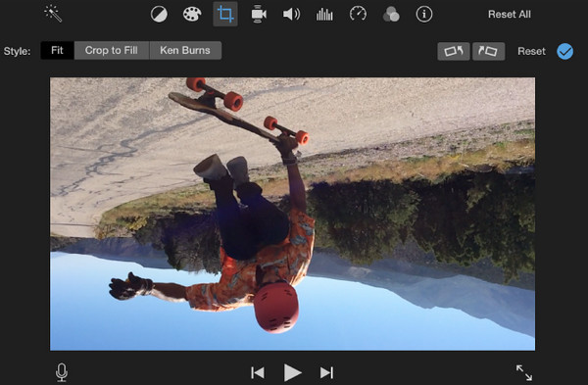Select the cropping tool

(225, 15)
